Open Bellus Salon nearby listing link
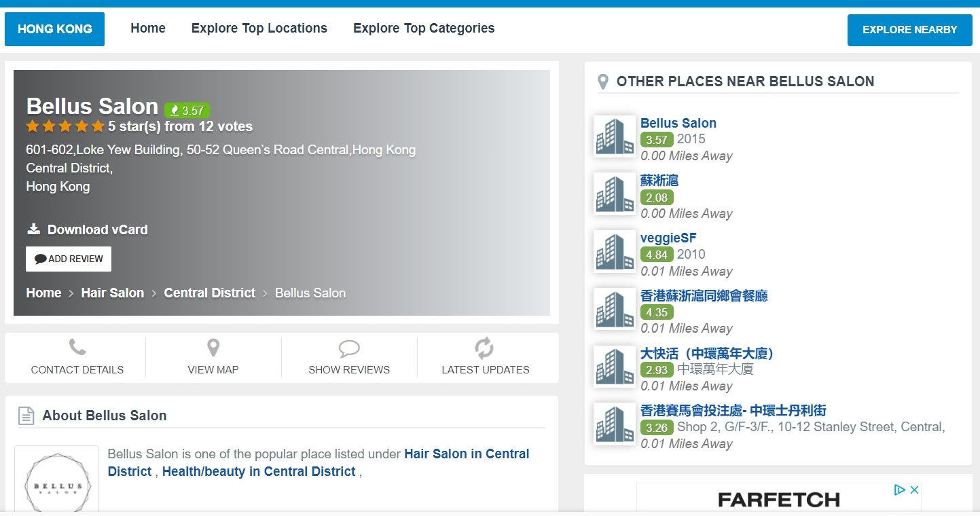980x516 pixels. click(x=678, y=123)
